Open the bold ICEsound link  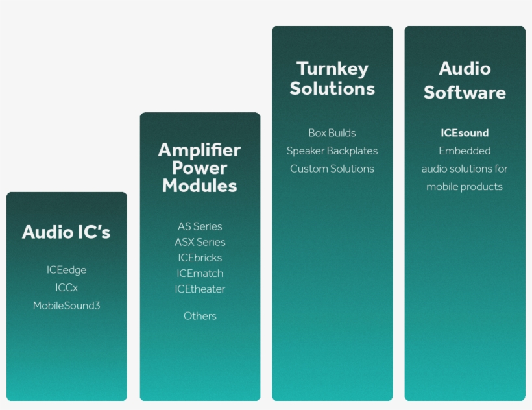[465, 133]
